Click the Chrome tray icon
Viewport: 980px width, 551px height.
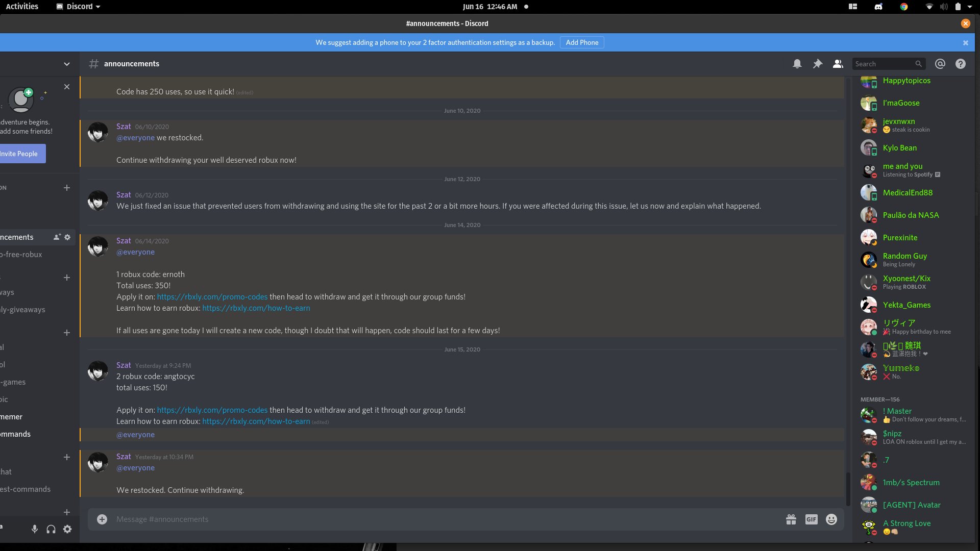pos(904,7)
